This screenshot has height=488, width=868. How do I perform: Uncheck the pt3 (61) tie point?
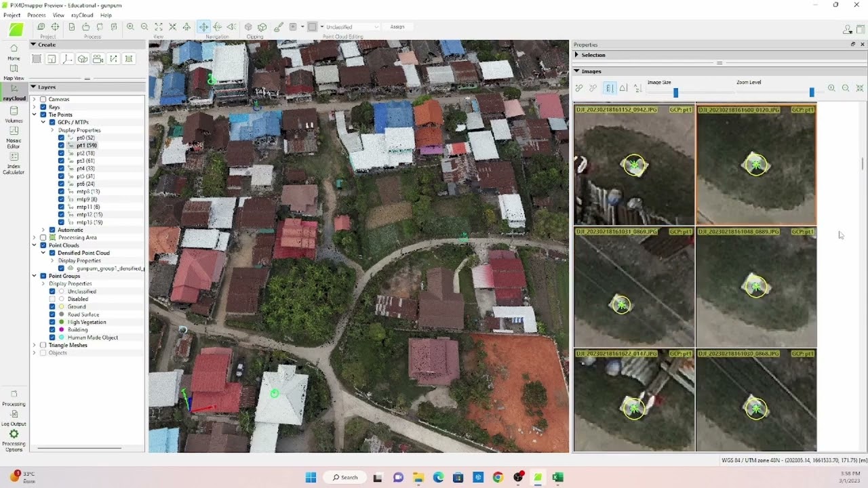61,161
